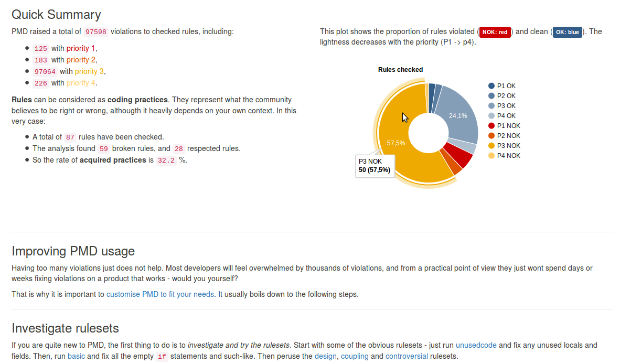Open the design ruleset link
620x364 pixels.
(x=326, y=357)
